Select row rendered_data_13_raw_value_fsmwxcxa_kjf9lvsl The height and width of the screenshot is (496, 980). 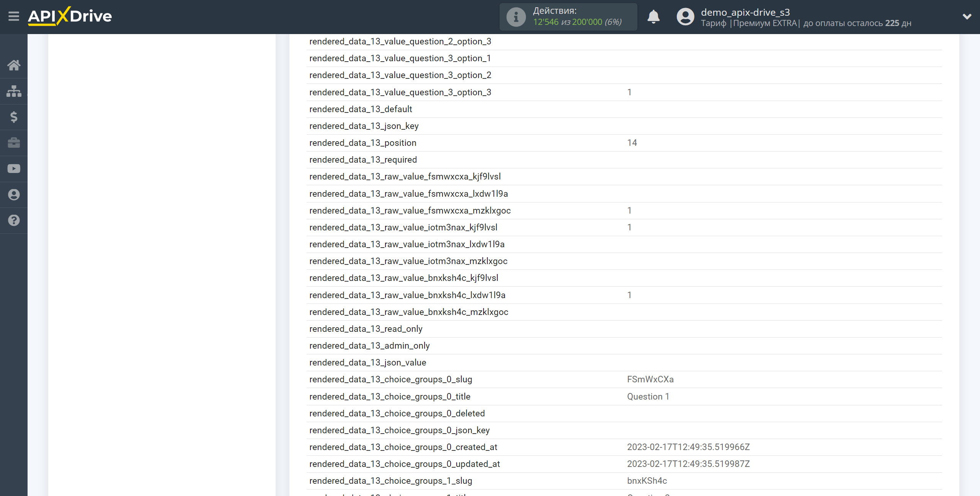(x=624, y=176)
